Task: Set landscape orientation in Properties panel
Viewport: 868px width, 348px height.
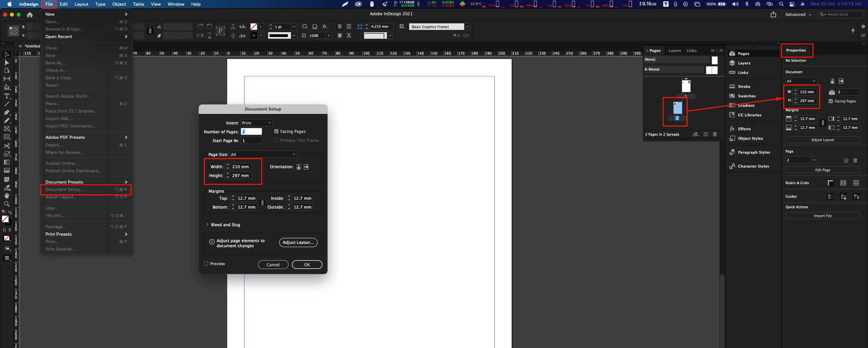Action: (841, 81)
